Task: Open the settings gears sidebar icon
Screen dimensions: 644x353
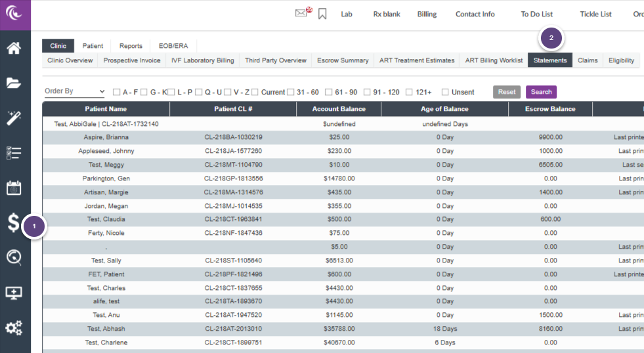Action: coord(14,328)
